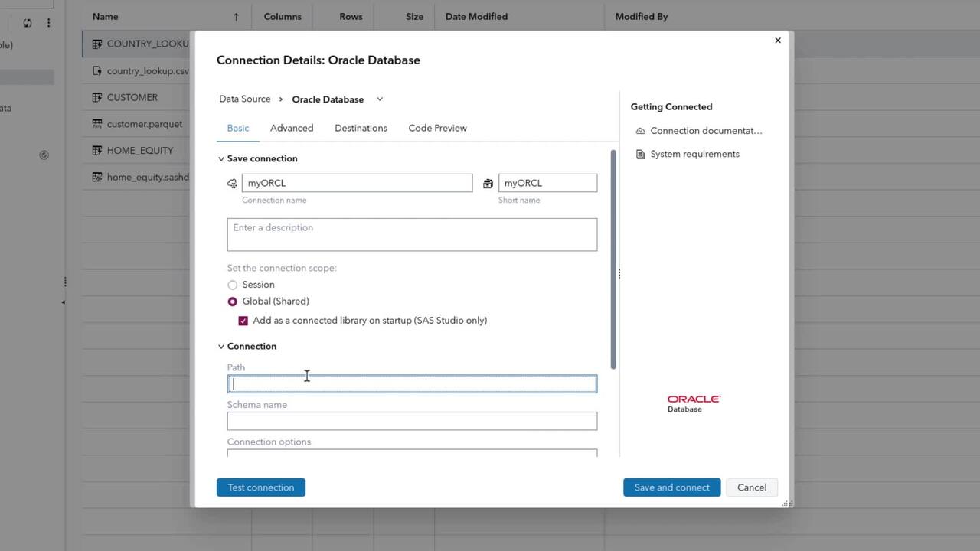This screenshot has height=551, width=980.
Task: Close the Connection Details dialog
Action: [778, 41]
